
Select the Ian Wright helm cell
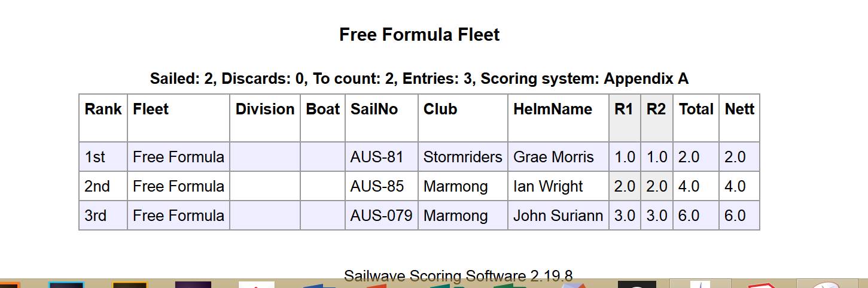coord(548,186)
